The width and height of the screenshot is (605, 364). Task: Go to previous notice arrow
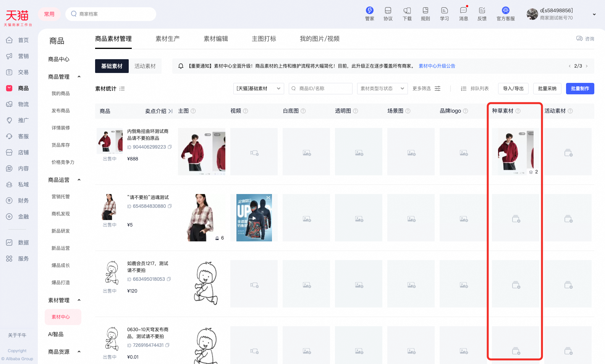point(569,66)
